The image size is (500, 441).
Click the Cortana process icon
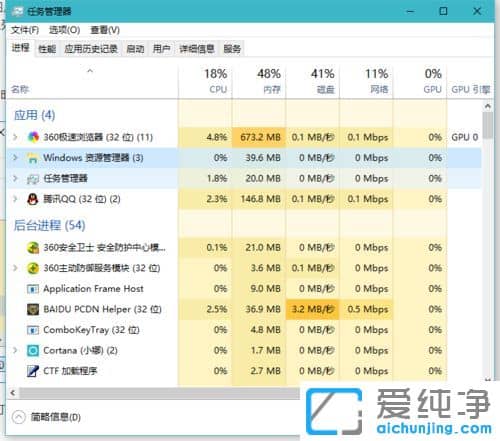[33, 351]
